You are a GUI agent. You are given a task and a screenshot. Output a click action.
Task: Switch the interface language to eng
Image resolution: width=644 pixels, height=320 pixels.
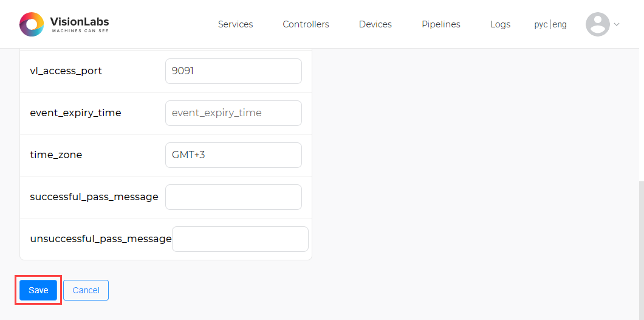pyautogui.click(x=560, y=25)
